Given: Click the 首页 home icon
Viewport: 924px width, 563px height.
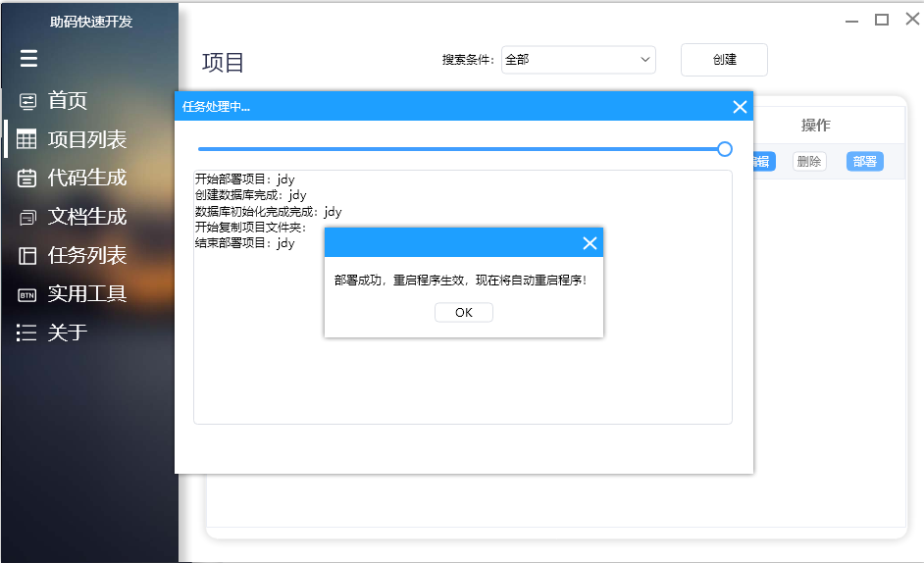Looking at the screenshot, I should tap(27, 101).
